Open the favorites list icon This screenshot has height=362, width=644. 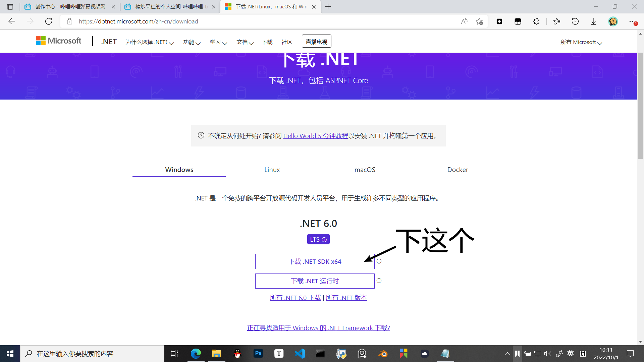[x=557, y=21]
